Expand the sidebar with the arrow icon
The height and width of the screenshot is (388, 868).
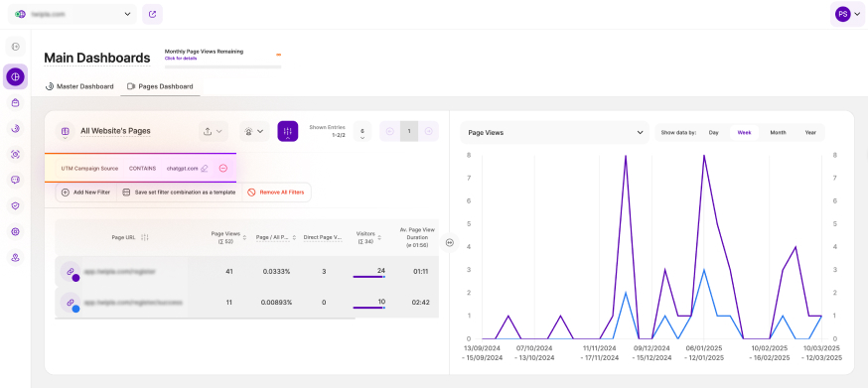(x=16, y=47)
